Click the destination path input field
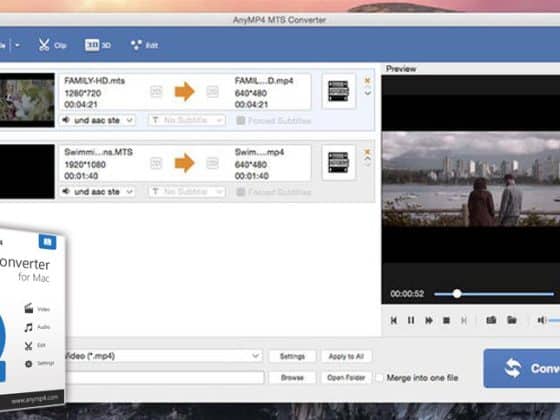 (165, 378)
